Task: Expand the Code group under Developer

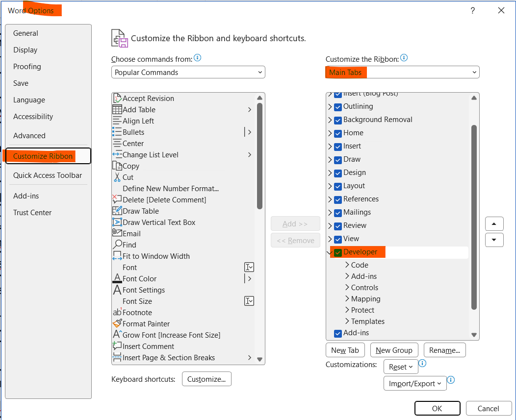Action: tap(346, 265)
